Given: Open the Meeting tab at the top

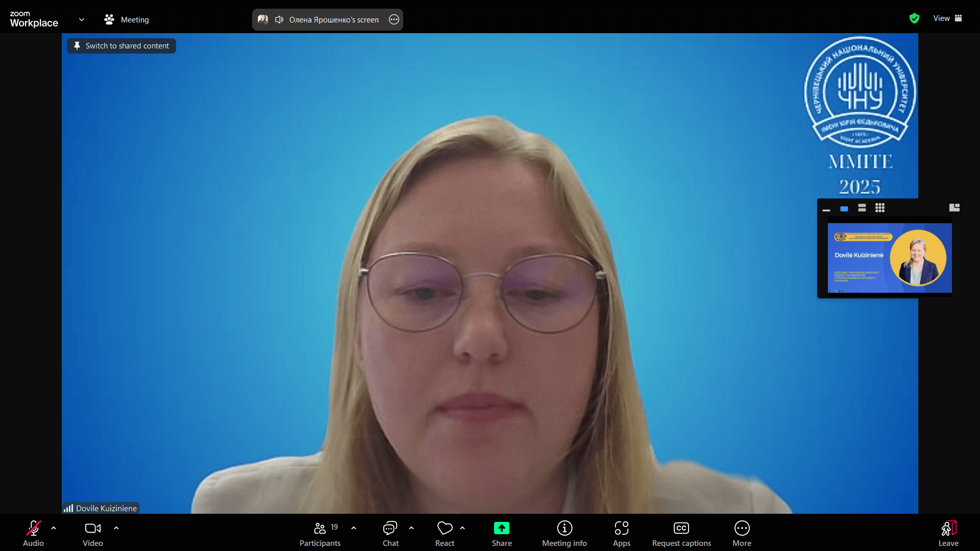Looking at the screenshot, I should click(x=127, y=19).
